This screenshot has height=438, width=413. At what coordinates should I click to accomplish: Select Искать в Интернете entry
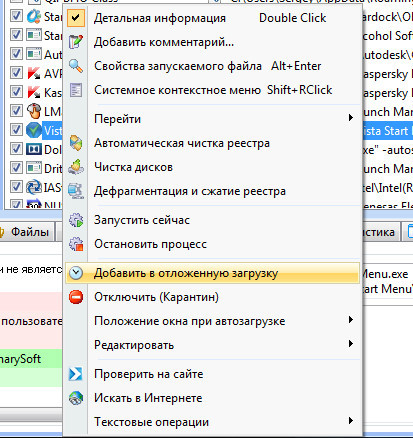[213, 398]
